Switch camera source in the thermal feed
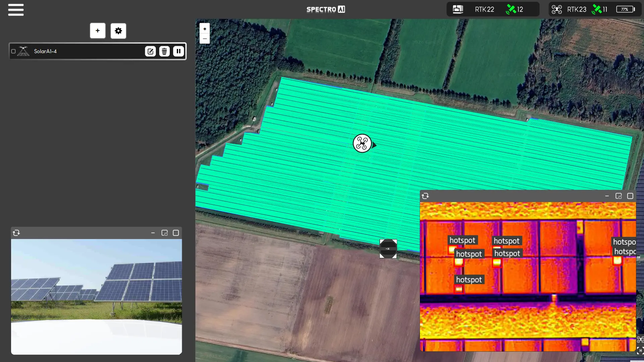 tap(425, 196)
